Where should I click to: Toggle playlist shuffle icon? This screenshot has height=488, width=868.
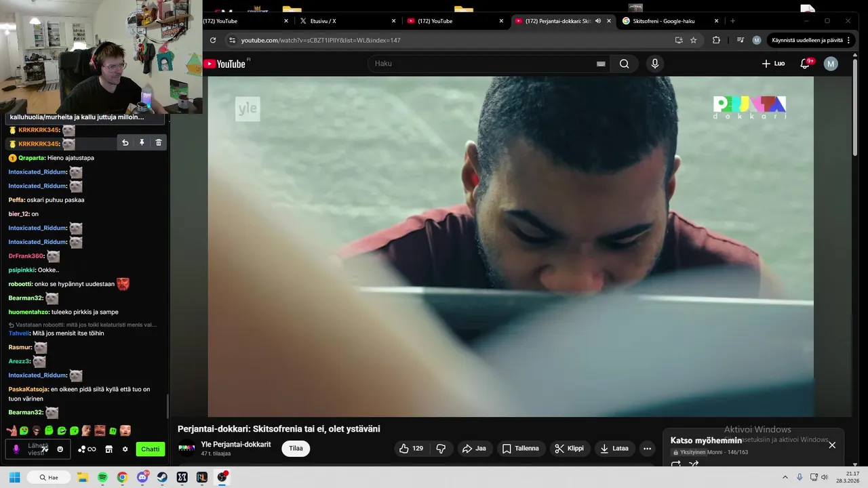pos(694,465)
